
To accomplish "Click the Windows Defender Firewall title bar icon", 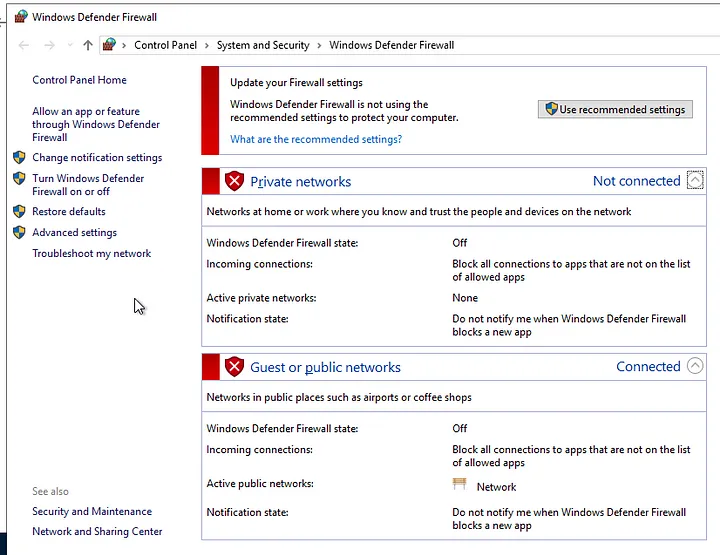I will tap(20, 17).
